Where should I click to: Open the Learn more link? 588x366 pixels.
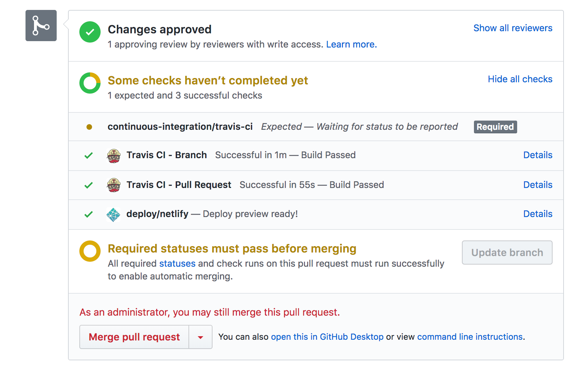pyautogui.click(x=351, y=44)
